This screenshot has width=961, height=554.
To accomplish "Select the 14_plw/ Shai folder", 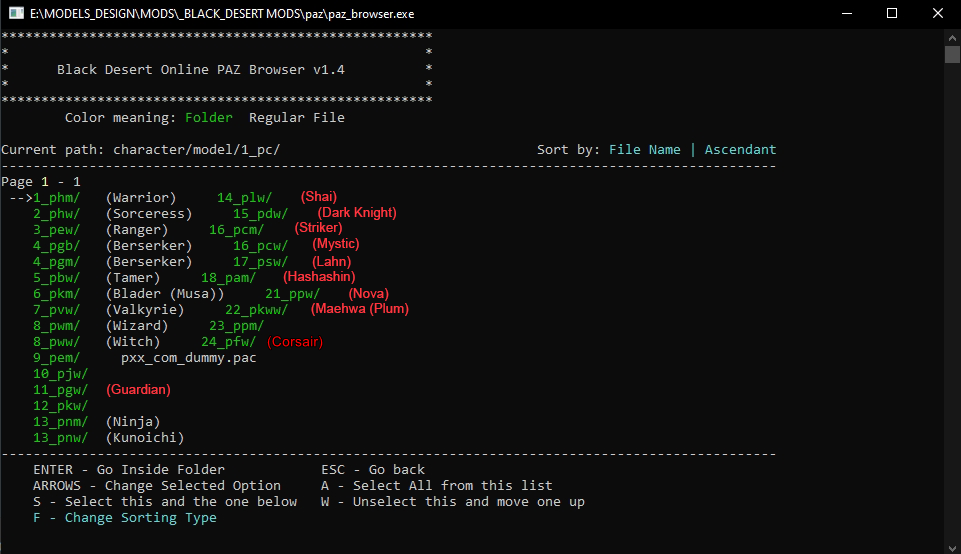I will [x=244, y=197].
